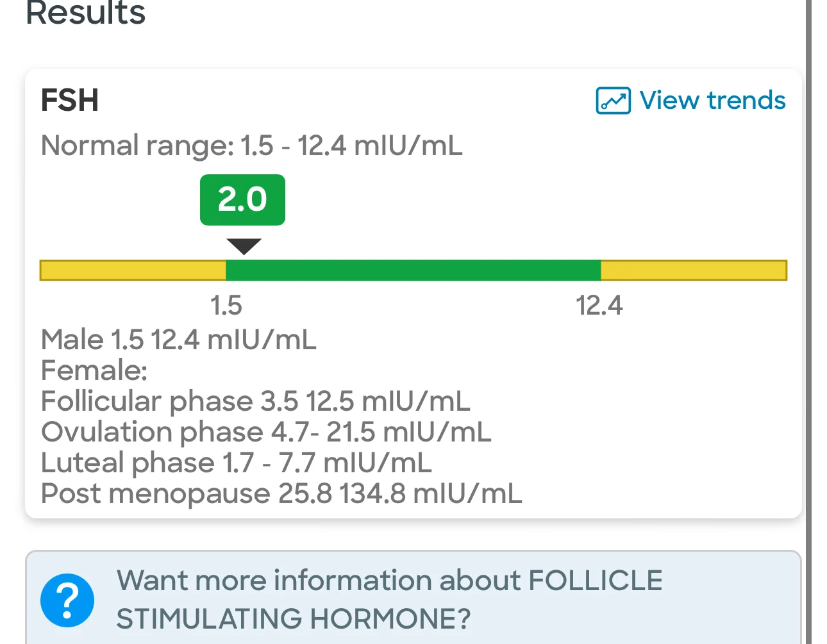This screenshot has width=827, height=644.
Task: Open the FOLLICLE STIMULATING HORMONE info banner
Action: 413,598
